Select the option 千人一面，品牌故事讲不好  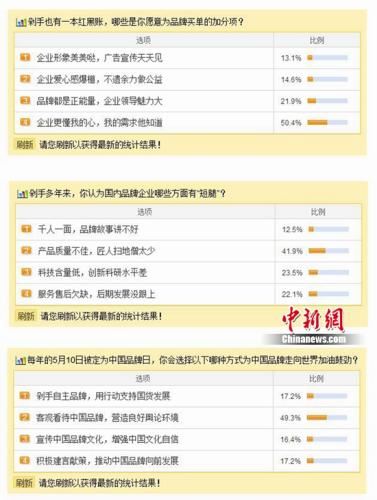pyautogui.click(x=88, y=229)
